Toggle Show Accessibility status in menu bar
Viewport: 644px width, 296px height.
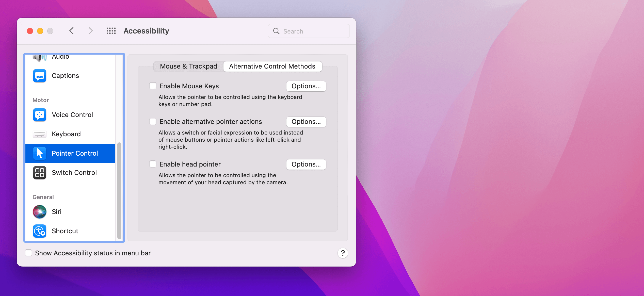[28, 253]
